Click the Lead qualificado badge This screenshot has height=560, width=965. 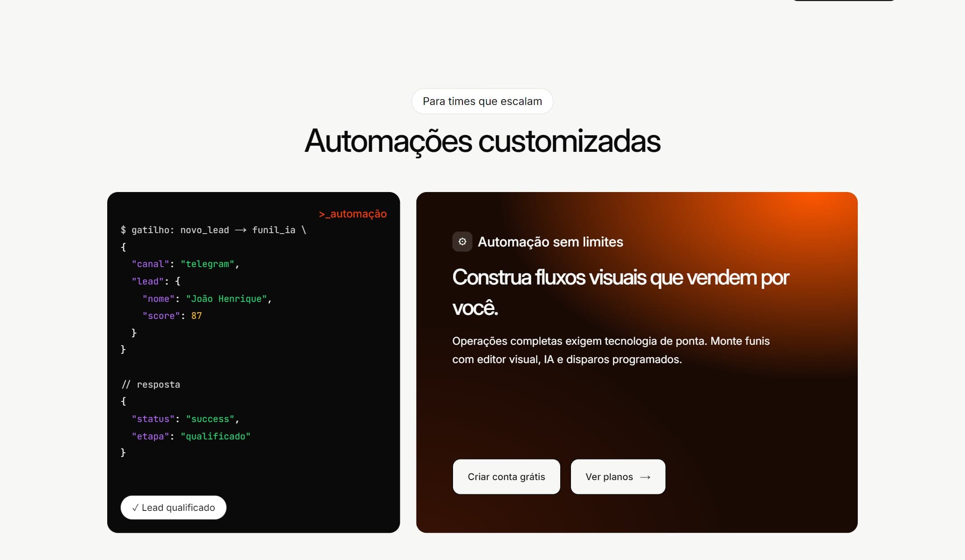173,507
